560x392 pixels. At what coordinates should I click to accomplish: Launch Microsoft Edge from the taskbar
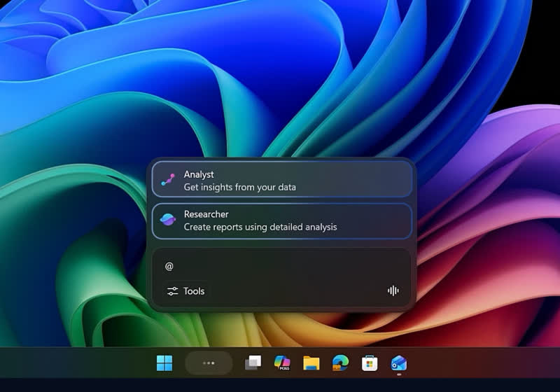(x=340, y=363)
